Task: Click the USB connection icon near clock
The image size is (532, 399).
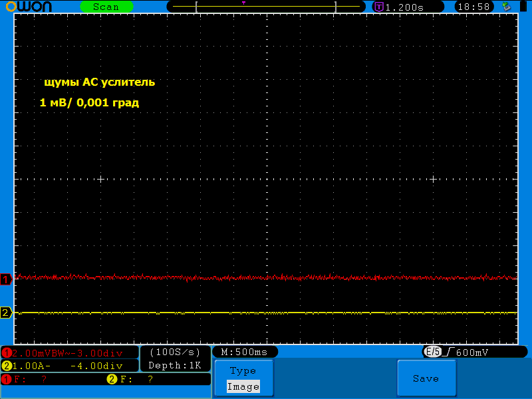Action: [x=507, y=7]
